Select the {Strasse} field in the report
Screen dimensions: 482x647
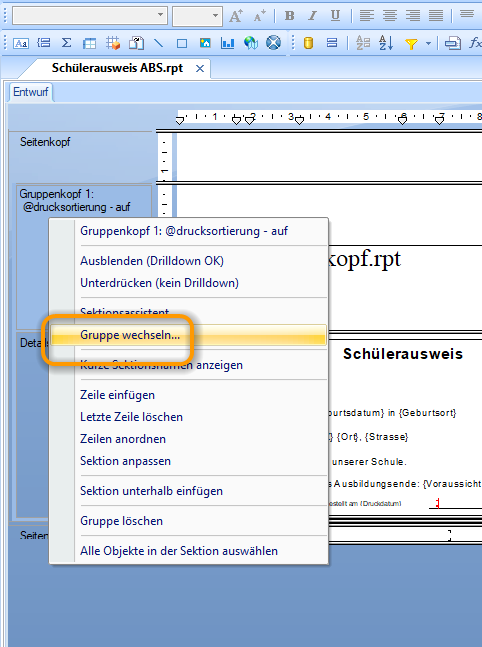coord(386,437)
